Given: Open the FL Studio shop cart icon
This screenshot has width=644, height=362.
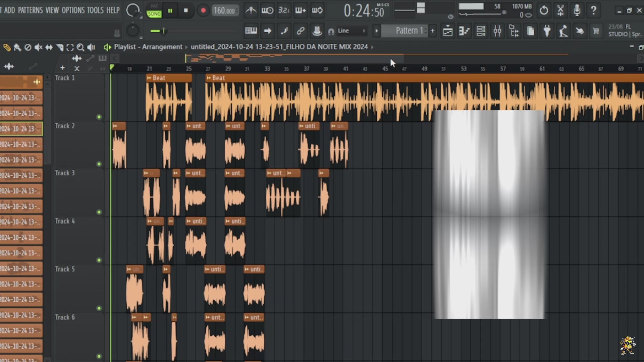Looking at the screenshot, I should [x=596, y=31].
